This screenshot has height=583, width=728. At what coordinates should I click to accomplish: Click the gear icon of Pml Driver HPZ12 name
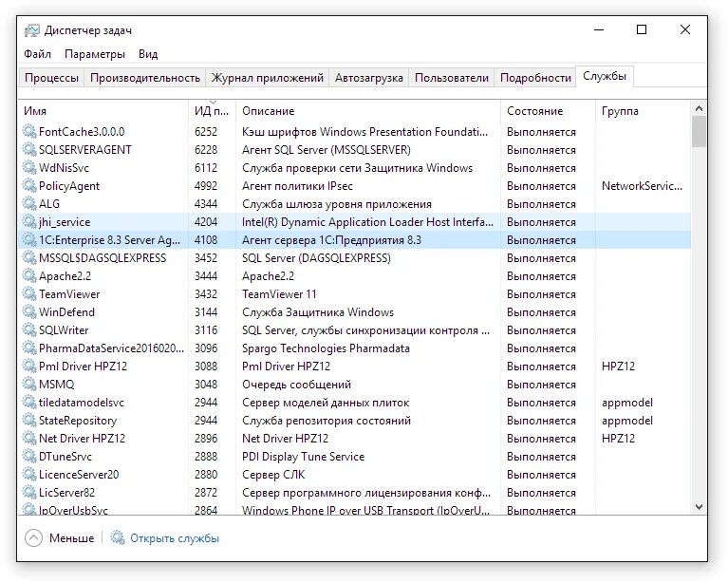pyautogui.click(x=29, y=367)
